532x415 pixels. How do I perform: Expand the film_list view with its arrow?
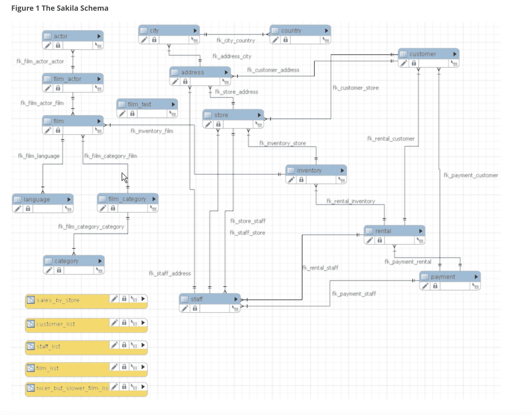[x=143, y=367]
